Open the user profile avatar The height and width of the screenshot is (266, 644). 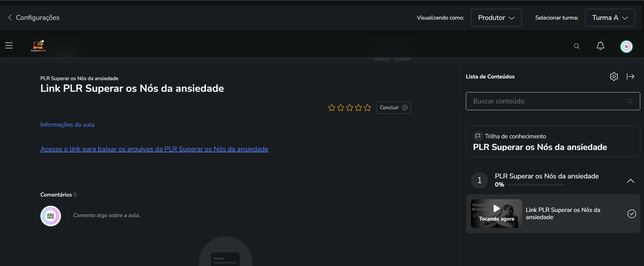point(626,46)
